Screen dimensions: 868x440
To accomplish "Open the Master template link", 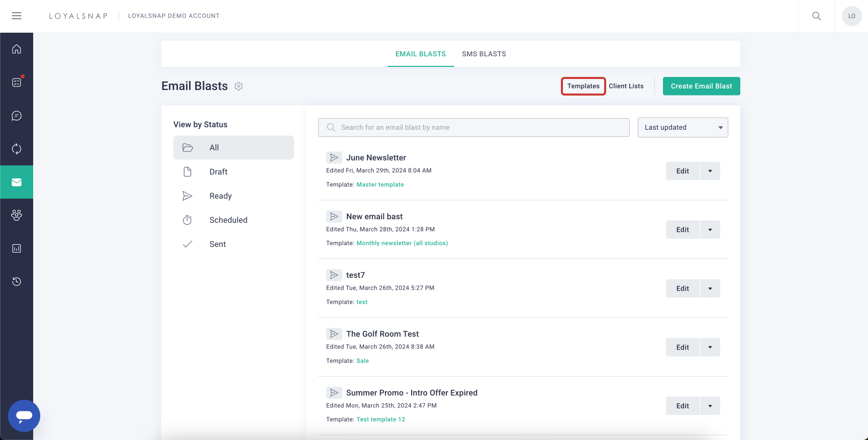I will click(x=380, y=185).
